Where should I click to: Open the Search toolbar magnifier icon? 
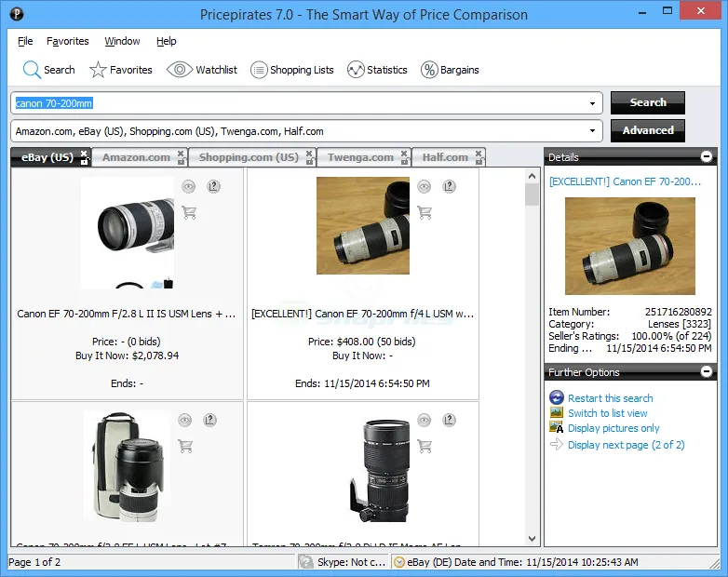(x=32, y=70)
